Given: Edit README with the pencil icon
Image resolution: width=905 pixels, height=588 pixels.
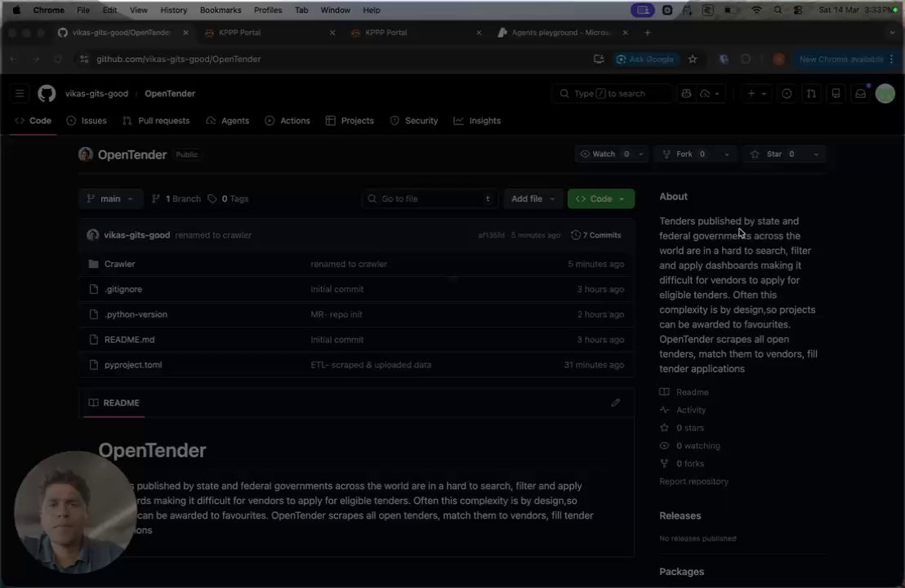Looking at the screenshot, I should (x=615, y=403).
